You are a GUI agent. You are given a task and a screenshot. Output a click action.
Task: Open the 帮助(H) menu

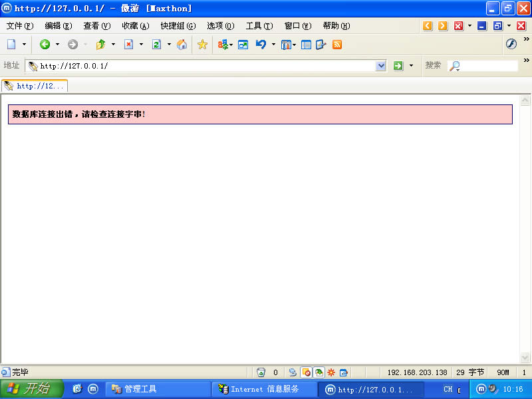coord(336,26)
